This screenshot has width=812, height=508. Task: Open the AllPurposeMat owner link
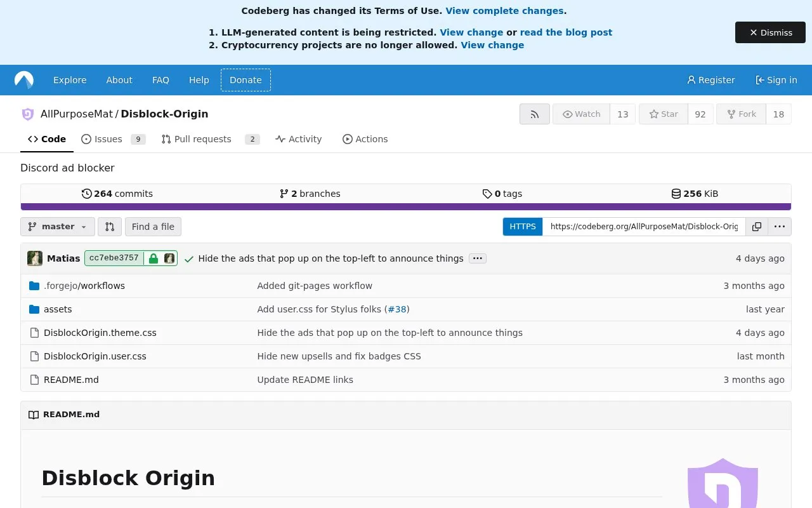pos(77,114)
